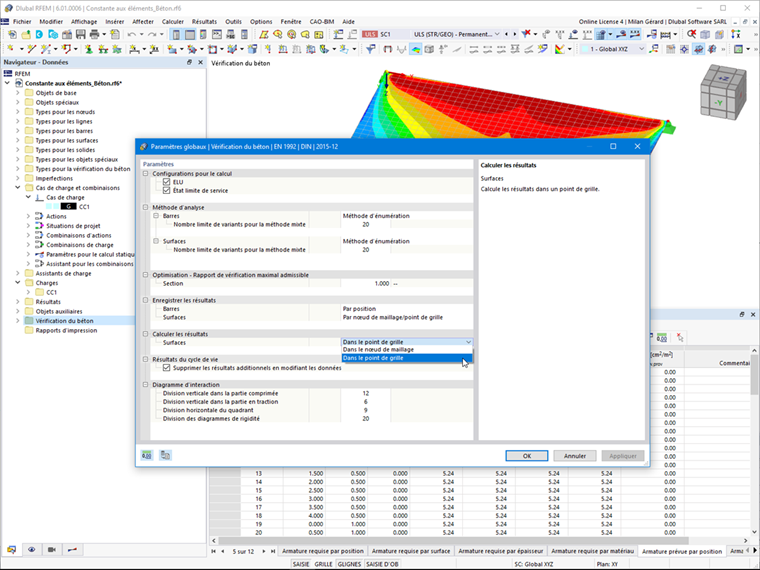Click OK in the Paramètres globaux dialog
Image resolution: width=760 pixels, height=570 pixels.
click(x=527, y=456)
